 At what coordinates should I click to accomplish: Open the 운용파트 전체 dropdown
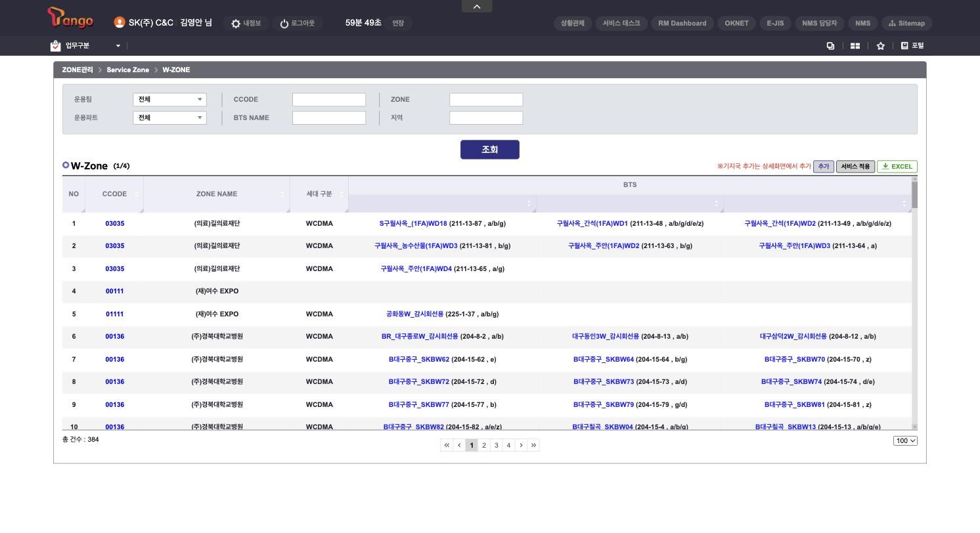[169, 118]
